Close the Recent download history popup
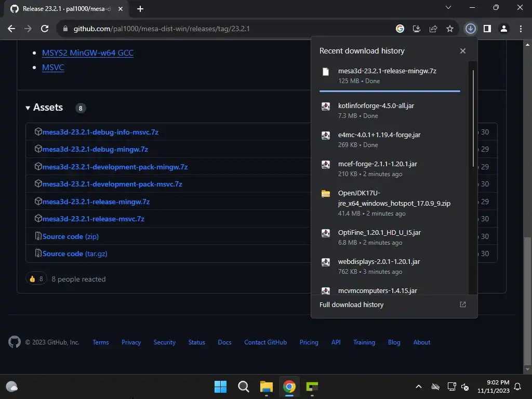532x399 pixels. pos(463,51)
